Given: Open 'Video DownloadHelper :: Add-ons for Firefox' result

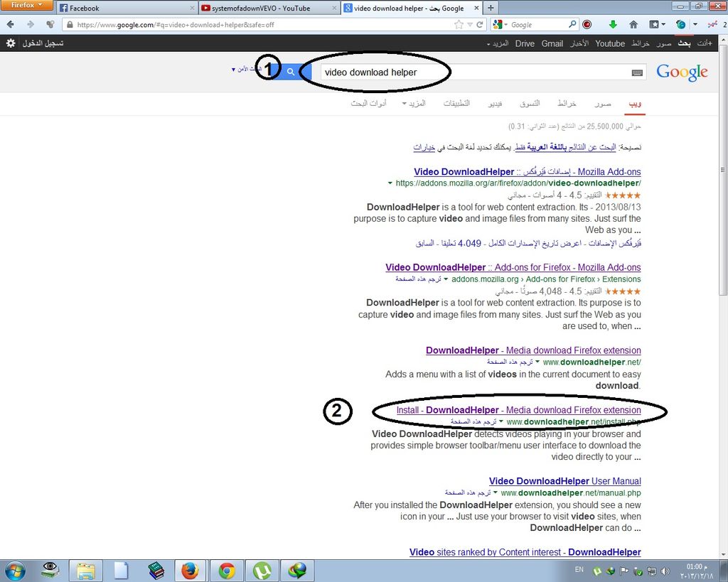Looking at the screenshot, I should (x=513, y=267).
